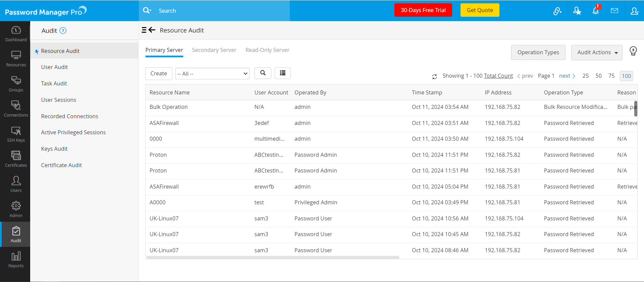Click the notifications bell icon
644x282 pixels.
click(595, 11)
